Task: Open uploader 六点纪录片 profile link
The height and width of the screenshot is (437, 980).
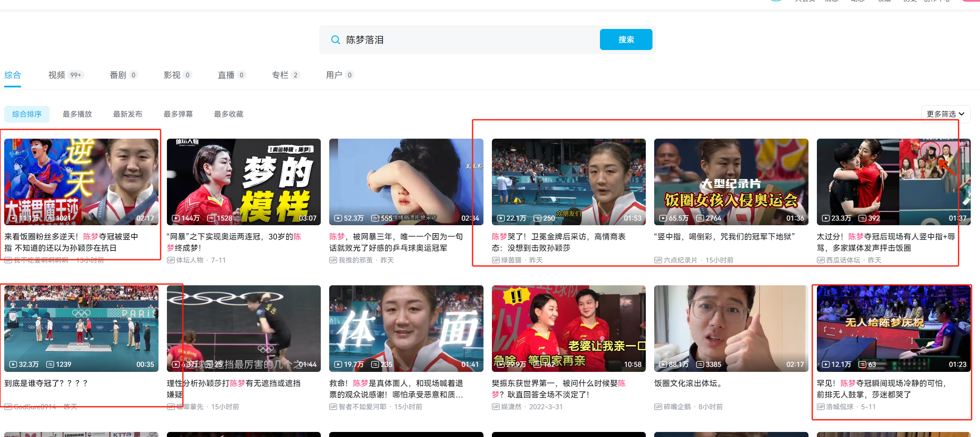Action: tap(681, 260)
